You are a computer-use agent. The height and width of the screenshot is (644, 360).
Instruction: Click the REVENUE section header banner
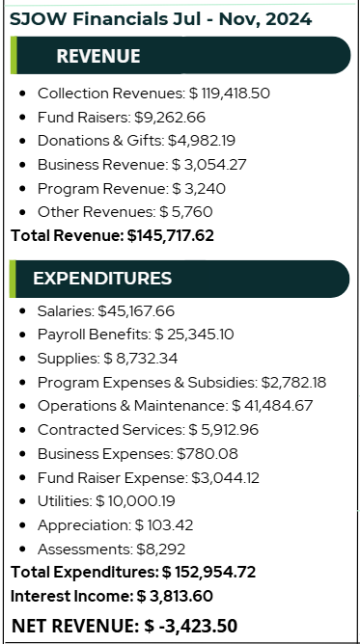180,56
